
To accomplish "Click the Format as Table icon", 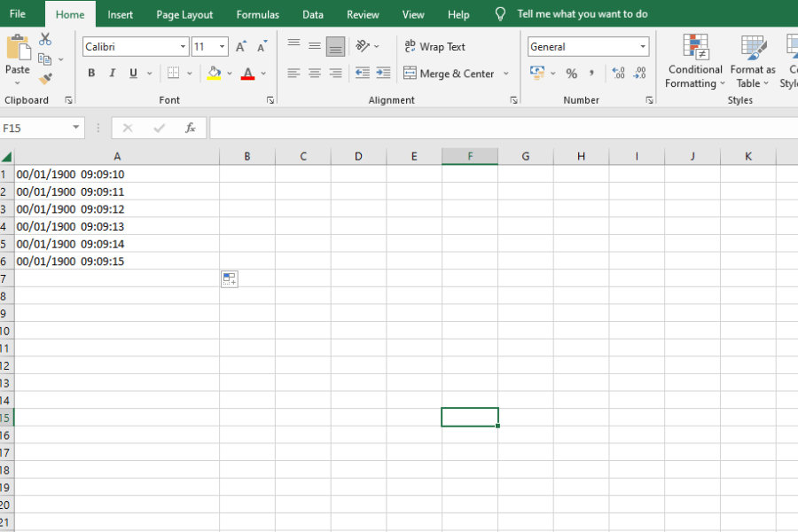I will [753, 62].
